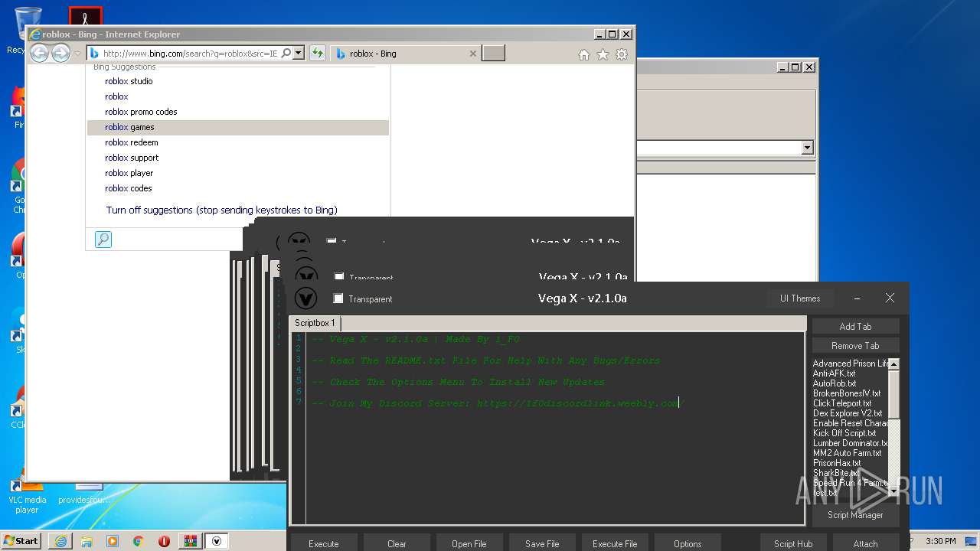Click 'Turn off suggestions' link
Image resolution: width=980 pixels, height=551 pixels.
222,210
